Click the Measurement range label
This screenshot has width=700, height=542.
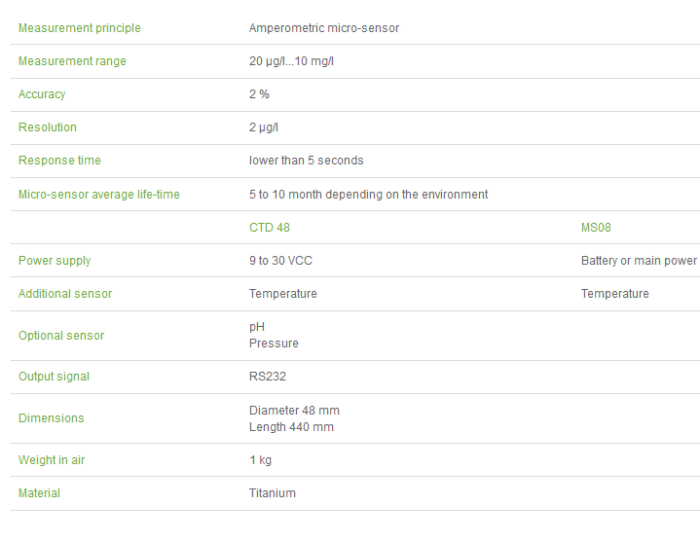coord(72,61)
